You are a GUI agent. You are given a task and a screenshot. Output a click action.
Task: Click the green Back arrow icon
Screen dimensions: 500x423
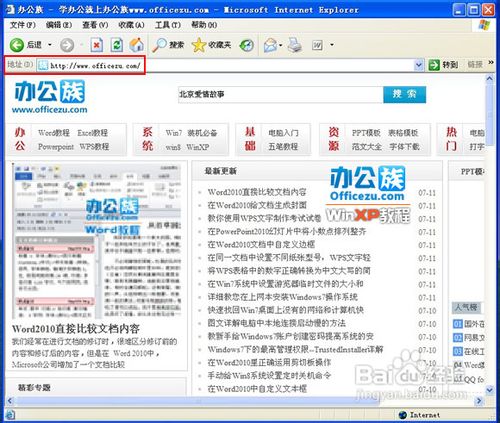click(x=16, y=45)
